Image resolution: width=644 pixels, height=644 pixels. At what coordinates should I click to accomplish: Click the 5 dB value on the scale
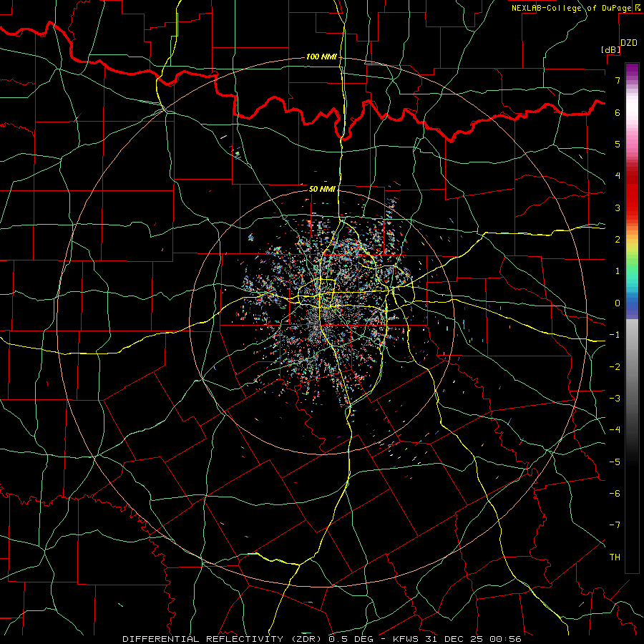tap(618, 144)
